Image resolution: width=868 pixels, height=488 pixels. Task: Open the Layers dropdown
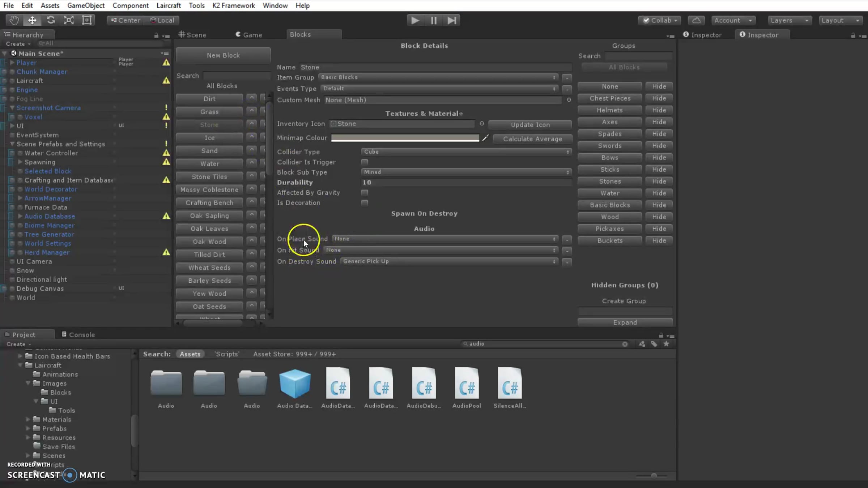[x=790, y=20]
